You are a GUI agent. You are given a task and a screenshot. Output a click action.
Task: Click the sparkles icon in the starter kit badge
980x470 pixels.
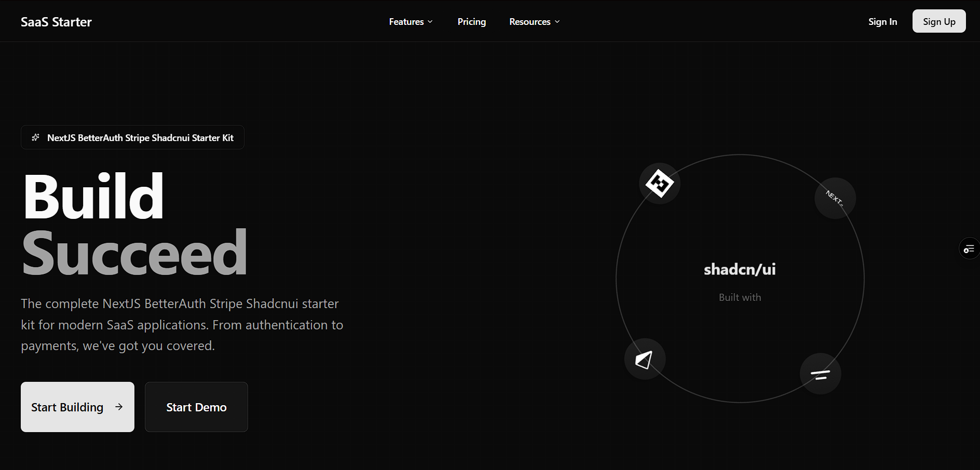click(x=35, y=137)
